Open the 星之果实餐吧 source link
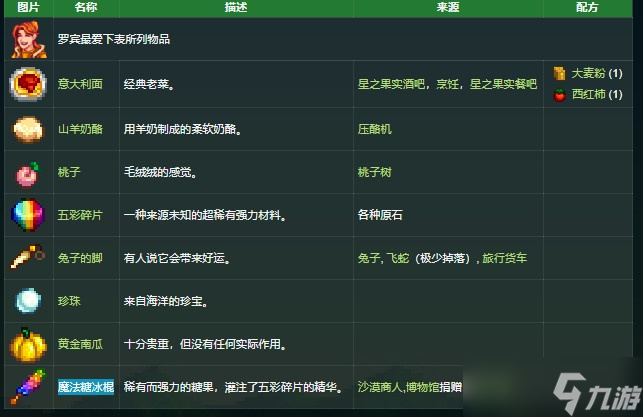The image size is (643, 417). point(503,84)
